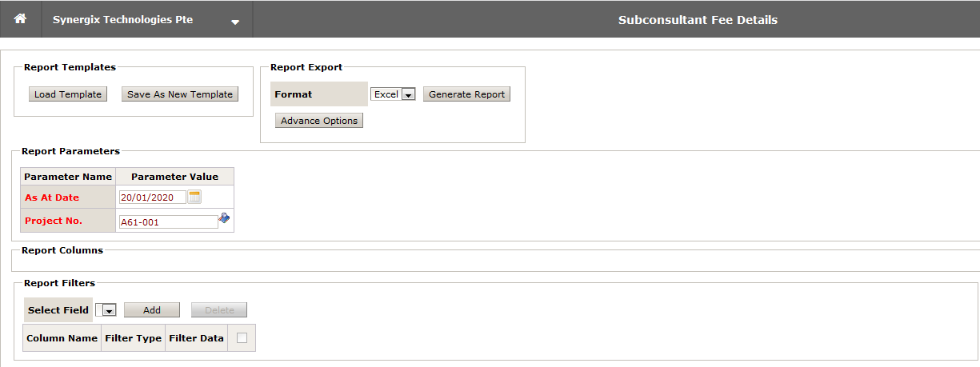The width and height of the screenshot is (980, 367).
Task: Click the Filter Data column header
Action: [x=196, y=338]
